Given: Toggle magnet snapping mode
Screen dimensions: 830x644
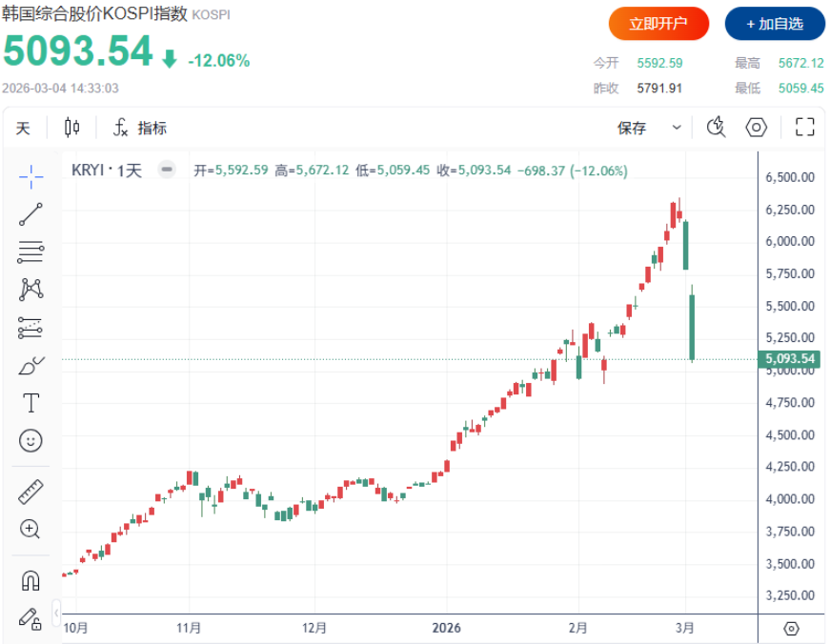Looking at the screenshot, I should tap(29, 579).
